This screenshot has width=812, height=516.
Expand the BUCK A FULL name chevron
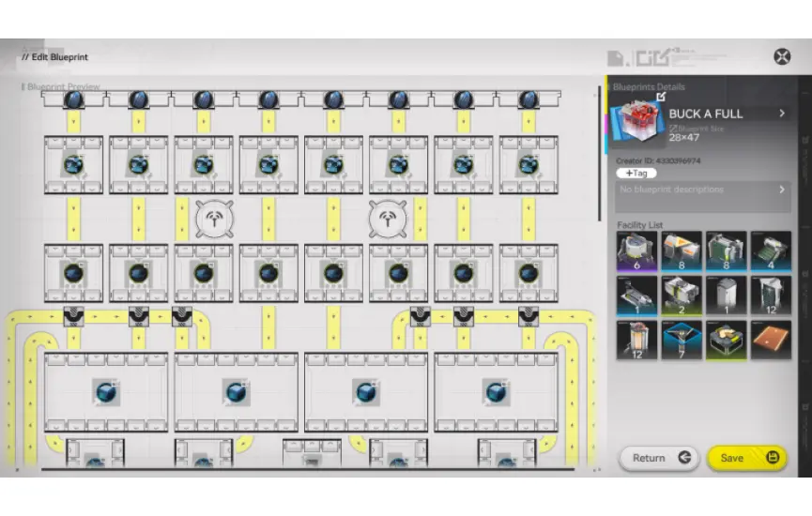tap(782, 114)
